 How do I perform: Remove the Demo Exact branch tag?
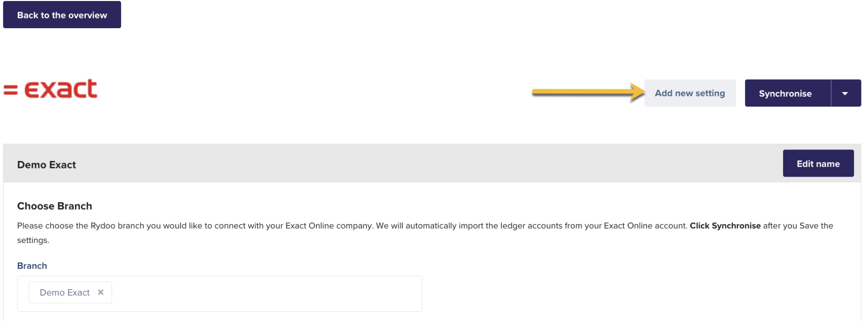tap(101, 292)
